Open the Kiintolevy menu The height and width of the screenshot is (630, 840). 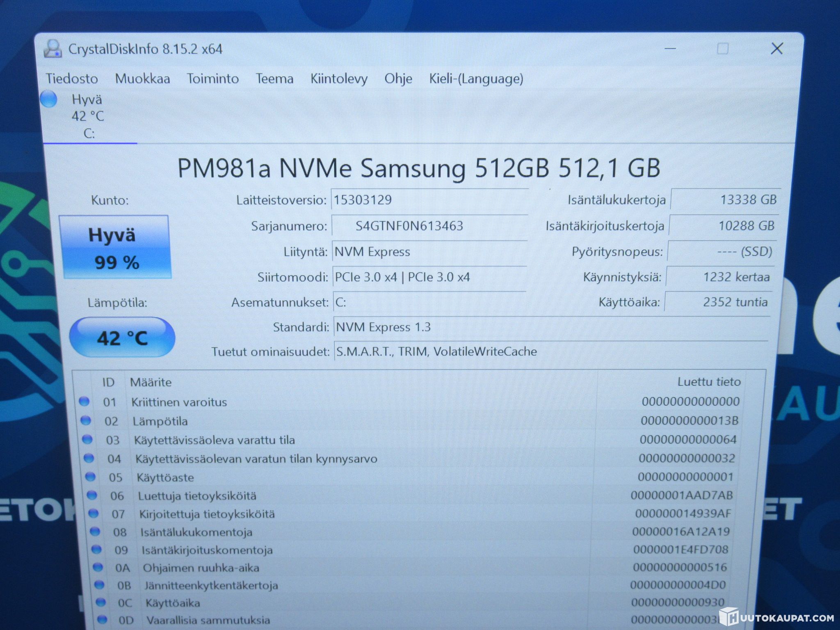[x=339, y=79]
